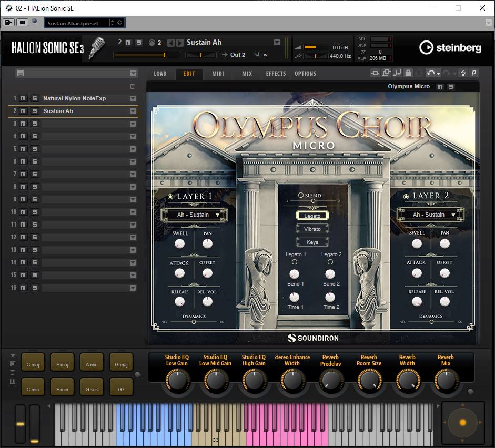Click the trash icon beside chord pads
495x448 pixels.
click(x=13, y=372)
